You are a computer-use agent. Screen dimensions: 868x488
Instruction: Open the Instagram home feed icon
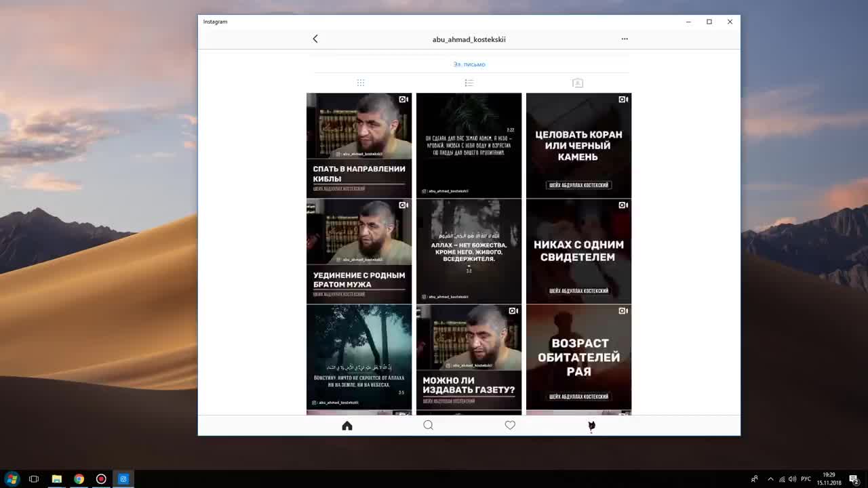click(347, 426)
